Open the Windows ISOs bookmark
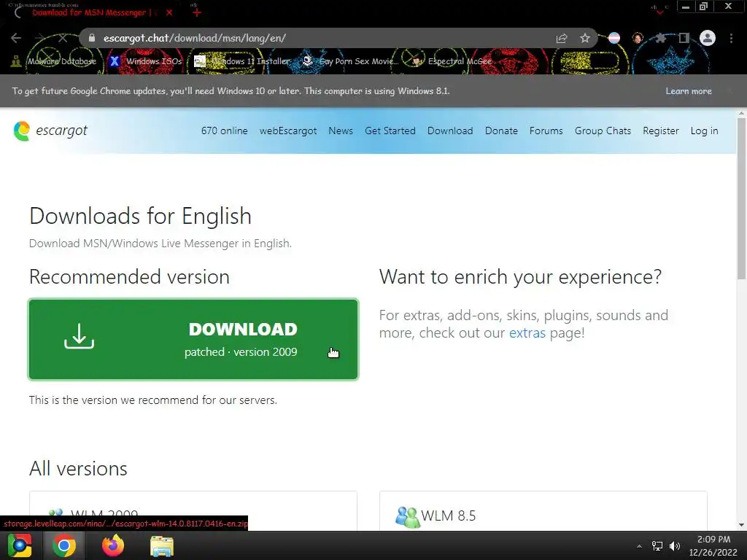The width and height of the screenshot is (747, 560). click(x=146, y=61)
